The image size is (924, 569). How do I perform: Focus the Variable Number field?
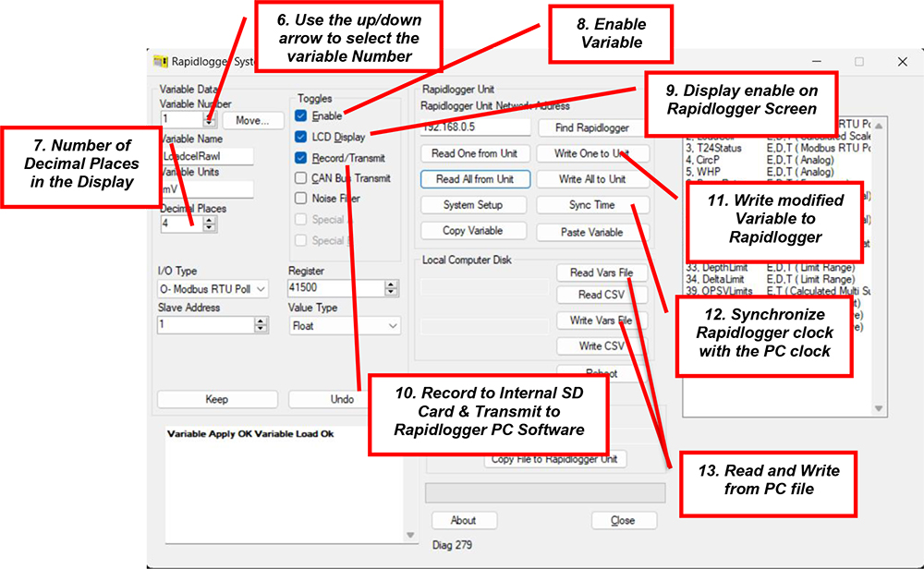click(181, 119)
